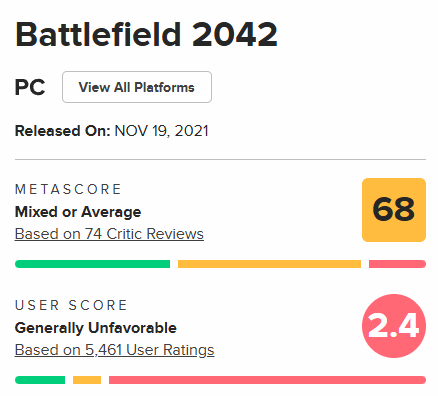The height and width of the screenshot is (396, 438).
Task: Select the yellow mixed critic reviews bar
Action: (269, 264)
